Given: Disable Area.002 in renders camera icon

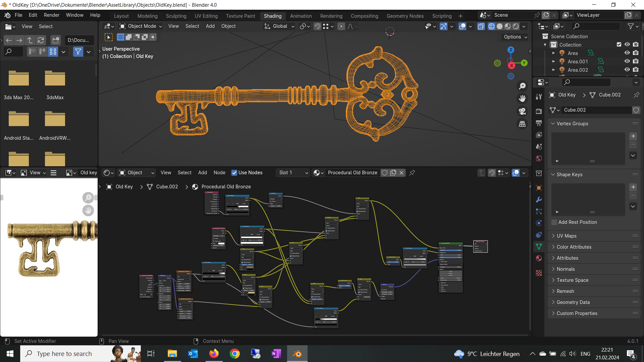Looking at the screenshot, I should click(636, 70).
